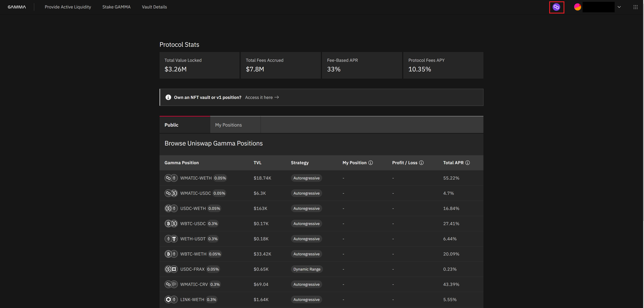Open the LINK-WETH position
This screenshot has width=644, height=308.
321,300
